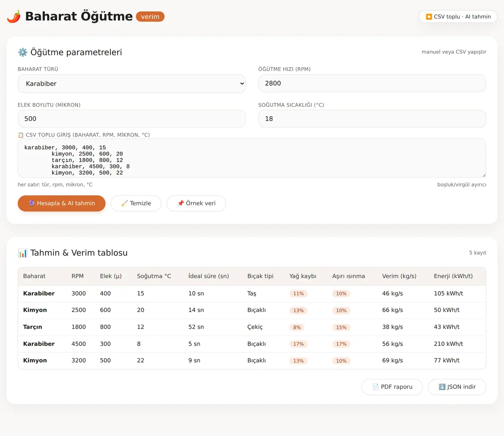Click the bar chart icon beside Tahmin & Verim tablosu
Screen dimensions: 504x436
click(x=23, y=253)
